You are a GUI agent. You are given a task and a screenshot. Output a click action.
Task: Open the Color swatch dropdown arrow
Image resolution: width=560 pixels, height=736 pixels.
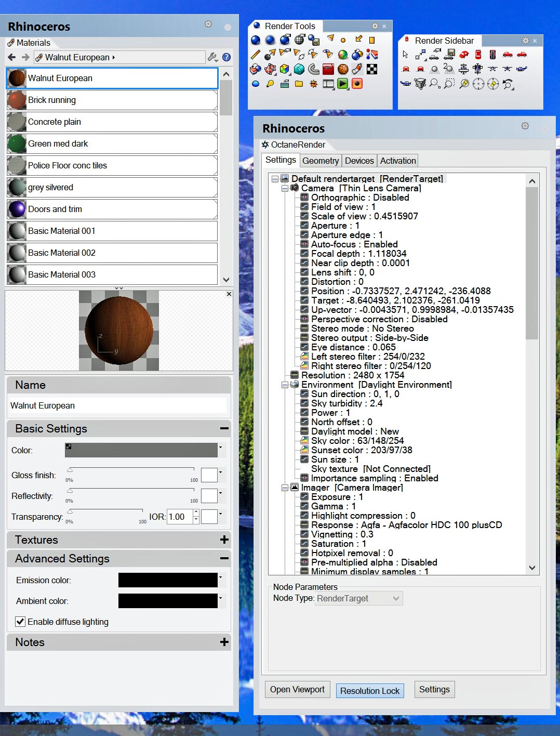(221, 447)
